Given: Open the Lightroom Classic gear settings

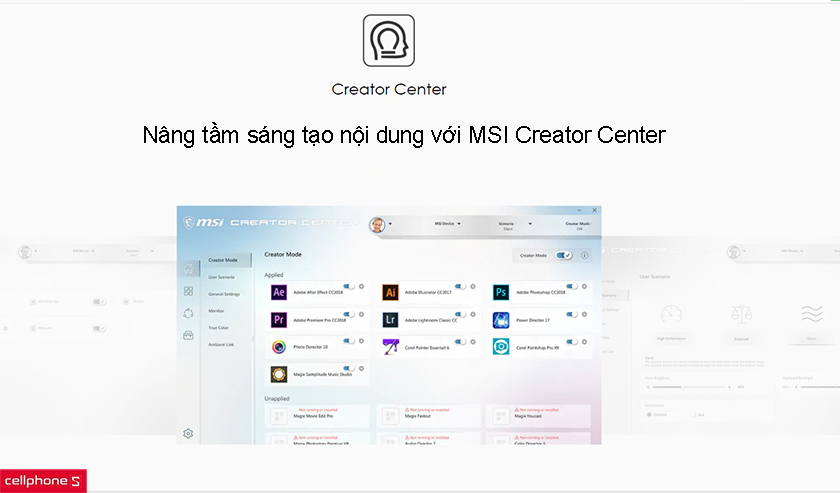Looking at the screenshot, I should click(x=473, y=314).
